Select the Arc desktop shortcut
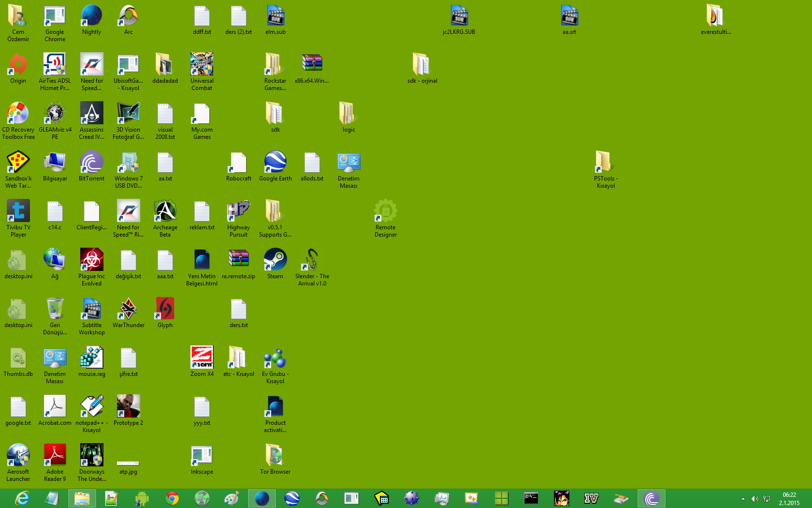The image size is (812, 508). pyautogui.click(x=129, y=20)
